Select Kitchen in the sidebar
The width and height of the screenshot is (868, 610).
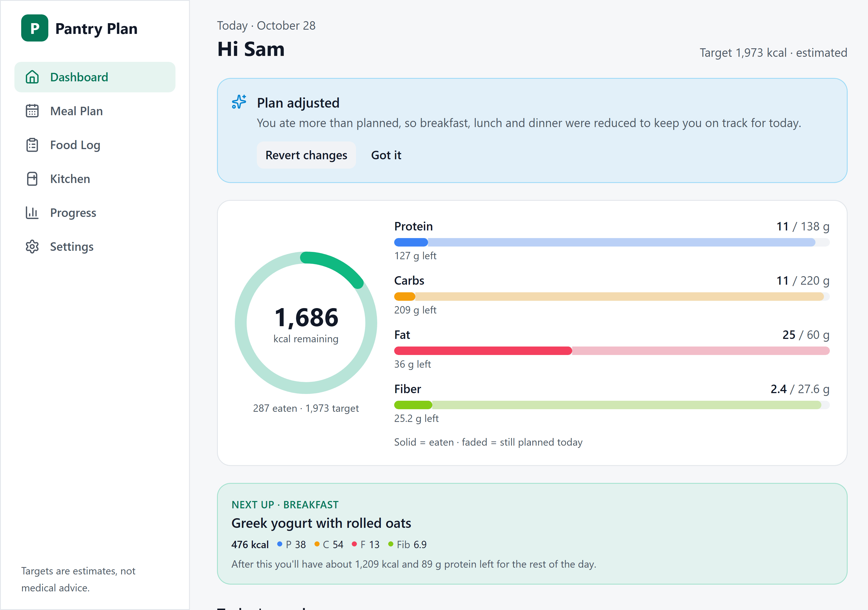pyautogui.click(x=95, y=179)
